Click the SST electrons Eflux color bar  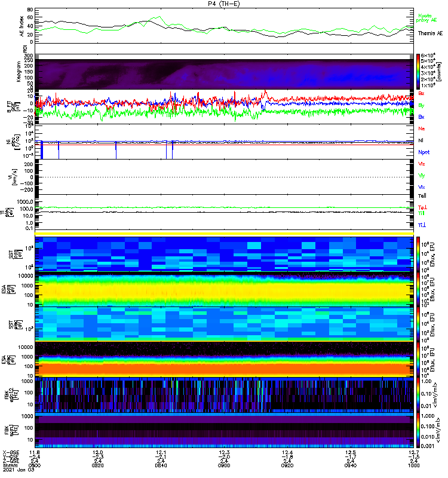pyautogui.click(x=418, y=324)
